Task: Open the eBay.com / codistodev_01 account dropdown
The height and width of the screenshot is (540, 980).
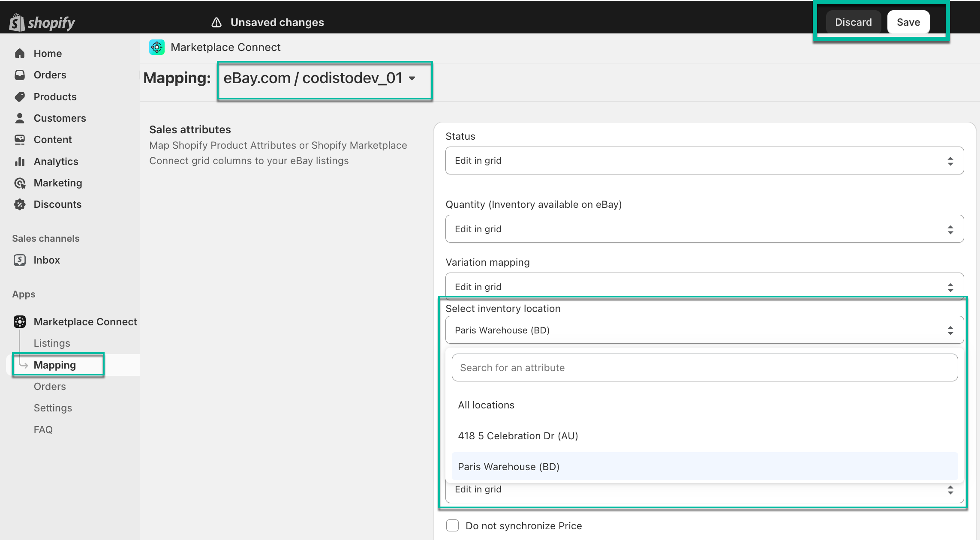Action: coord(320,78)
